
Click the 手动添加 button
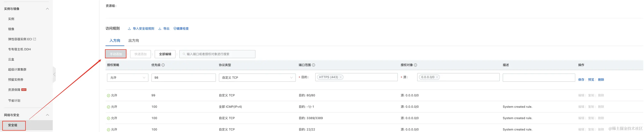click(x=116, y=54)
